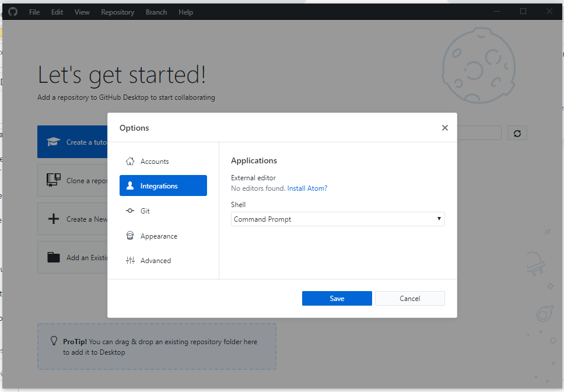Click the graduation cap tutorial icon
The image size is (564, 392).
point(53,141)
